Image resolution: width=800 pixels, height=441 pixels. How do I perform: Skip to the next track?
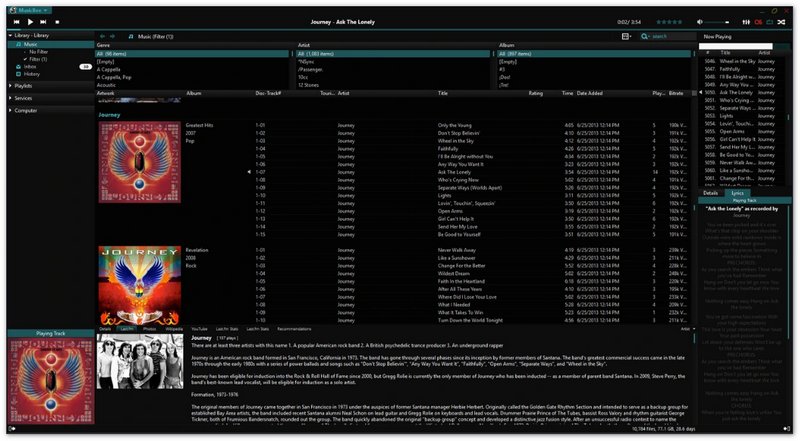pyautogui.click(x=43, y=22)
